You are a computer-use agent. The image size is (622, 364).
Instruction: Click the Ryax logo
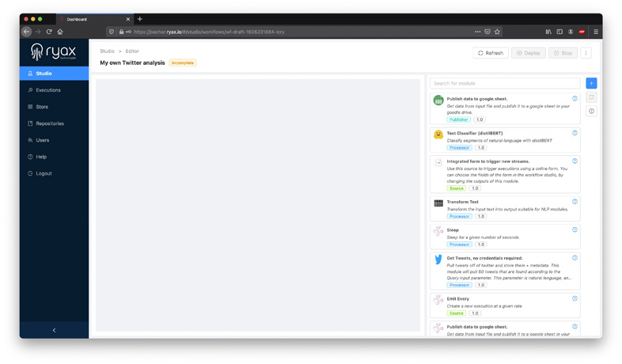pos(54,51)
